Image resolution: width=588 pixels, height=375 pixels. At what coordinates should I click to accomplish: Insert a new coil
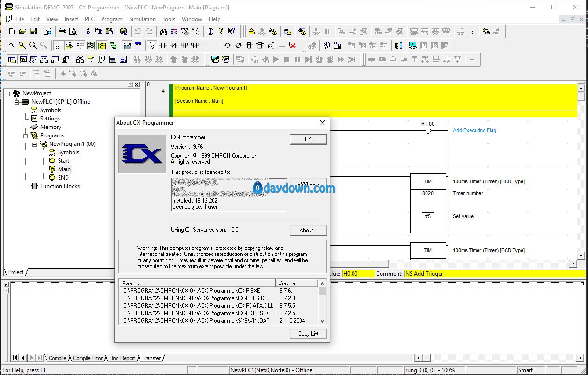click(228, 45)
